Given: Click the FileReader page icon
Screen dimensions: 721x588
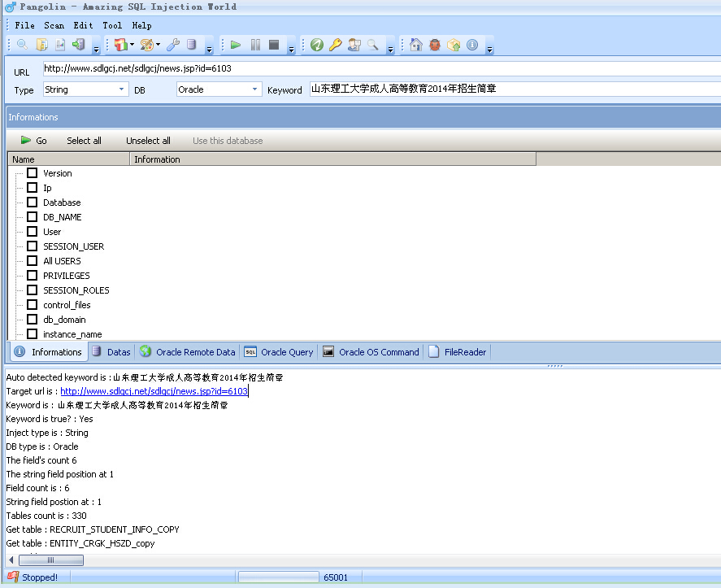Looking at the screenshot, I should [x=433, y=351].
